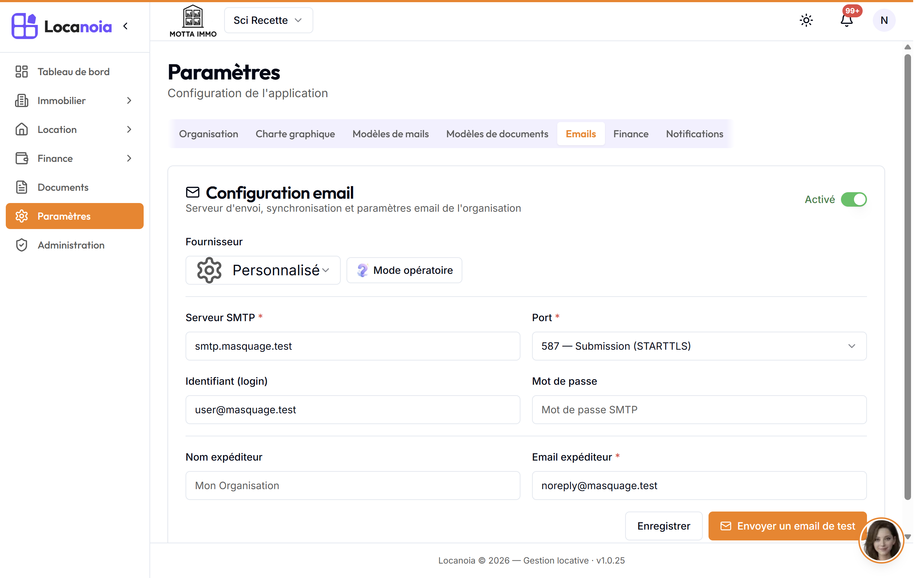Click the Serveur SMTP input field
Viewport: 924px width, 578px height.
[x=352, y=346]
